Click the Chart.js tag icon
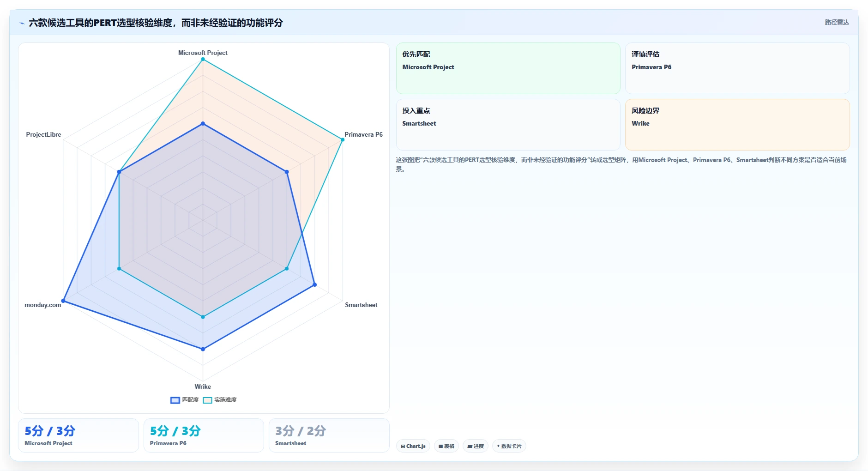Viewport: 868px width, 471px height. 403,446
